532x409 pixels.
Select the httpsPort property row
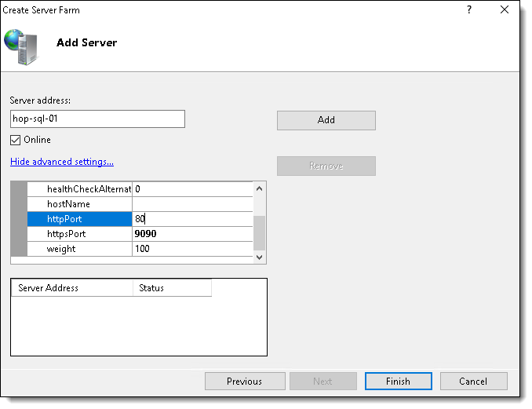140,234
